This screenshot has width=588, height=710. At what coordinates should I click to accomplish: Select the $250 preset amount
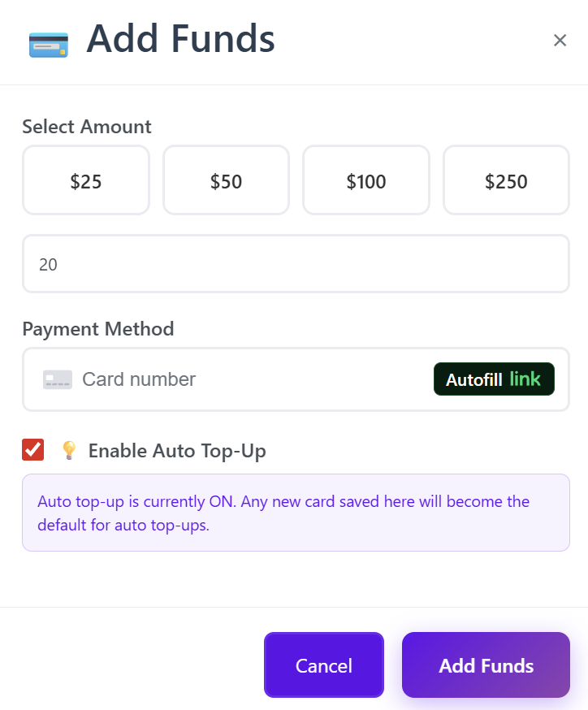point(506,180)
